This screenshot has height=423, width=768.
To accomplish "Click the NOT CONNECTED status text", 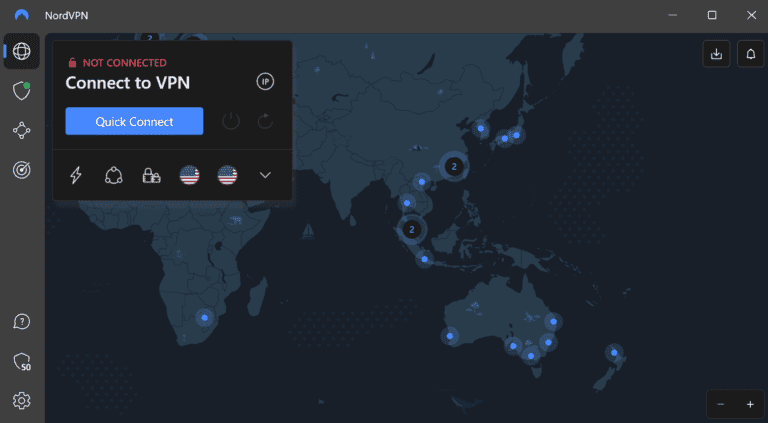I will tap(124, 63).
